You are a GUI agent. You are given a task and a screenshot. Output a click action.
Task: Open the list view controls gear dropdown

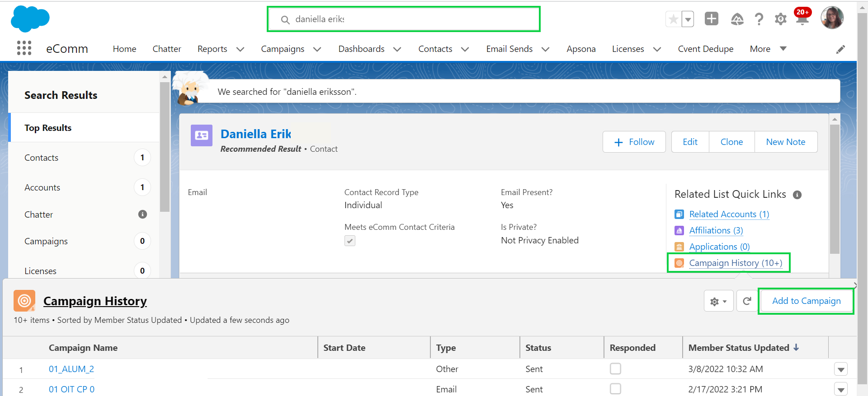click(718, 301)
